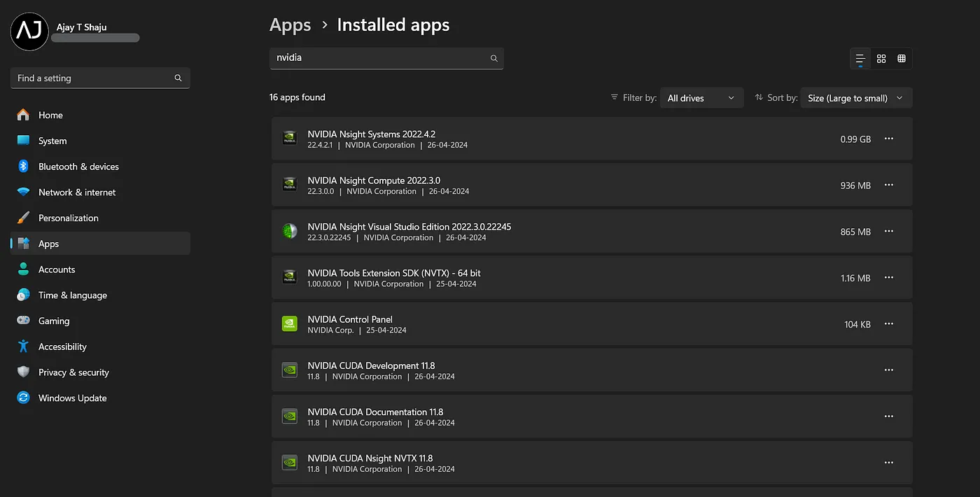This screenshot has height=497, width=980.
Task: Click the Nsight Visual Studio Edition title
Action: click(x=409, y=227)
